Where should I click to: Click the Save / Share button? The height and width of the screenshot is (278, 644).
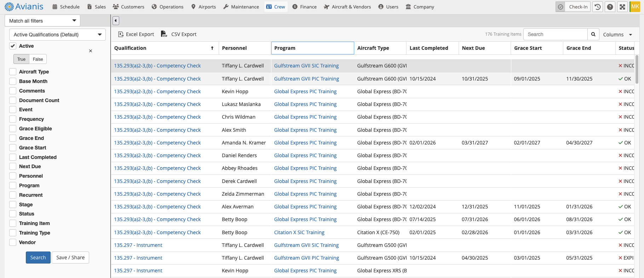70,258
